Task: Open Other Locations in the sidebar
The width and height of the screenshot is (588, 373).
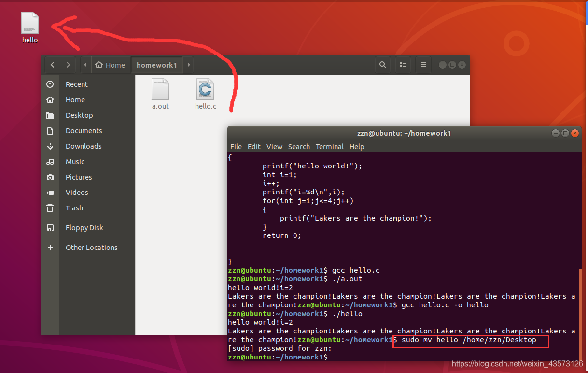Action: 87,248
